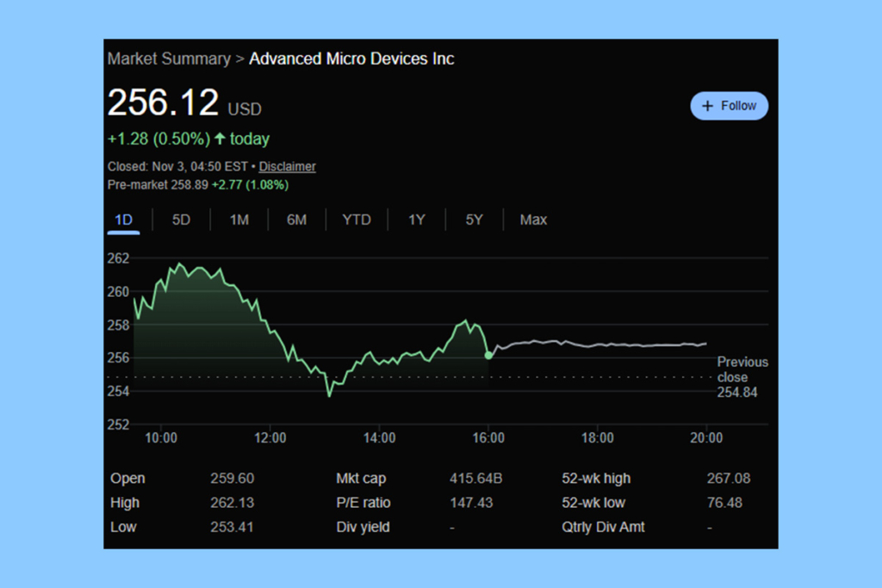Viewport: 882px width, 588px height.
Task: Click the Previous close 254.84 label
Action: coord(742,376)
